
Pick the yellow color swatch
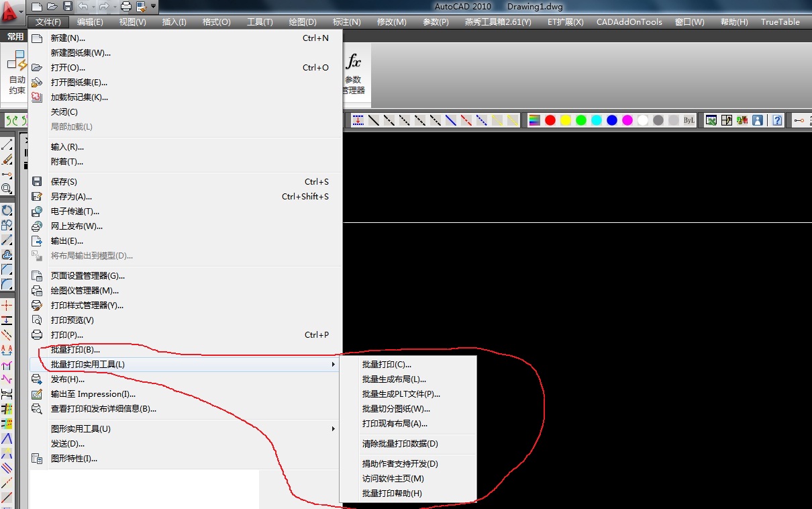tap(566, 120)
